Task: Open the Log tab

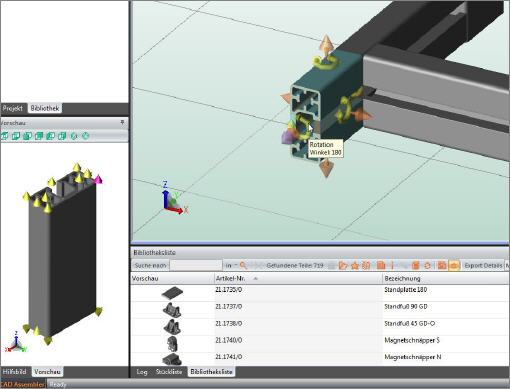Action: click(142, 372)
